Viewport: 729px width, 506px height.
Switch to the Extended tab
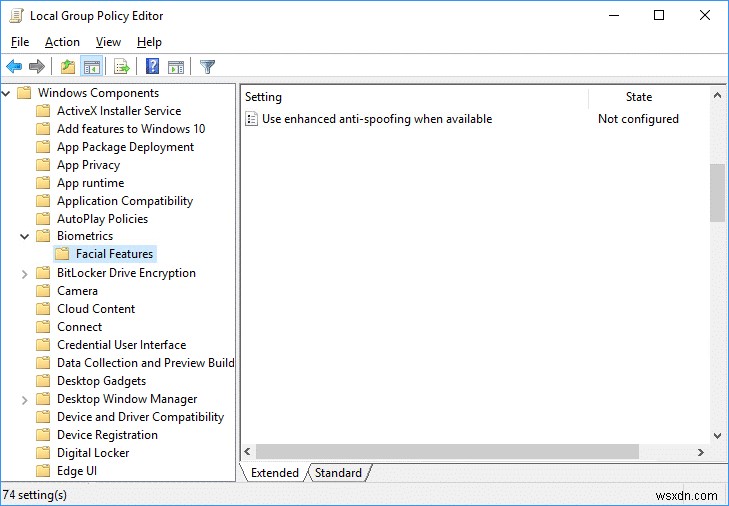[x=274, y=473]
